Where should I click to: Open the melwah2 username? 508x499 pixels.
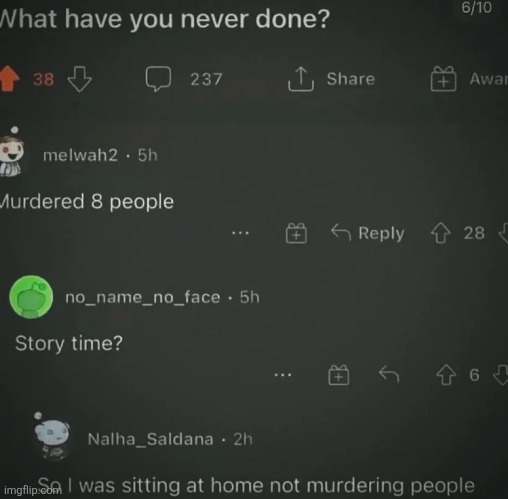tap(80, 155)
